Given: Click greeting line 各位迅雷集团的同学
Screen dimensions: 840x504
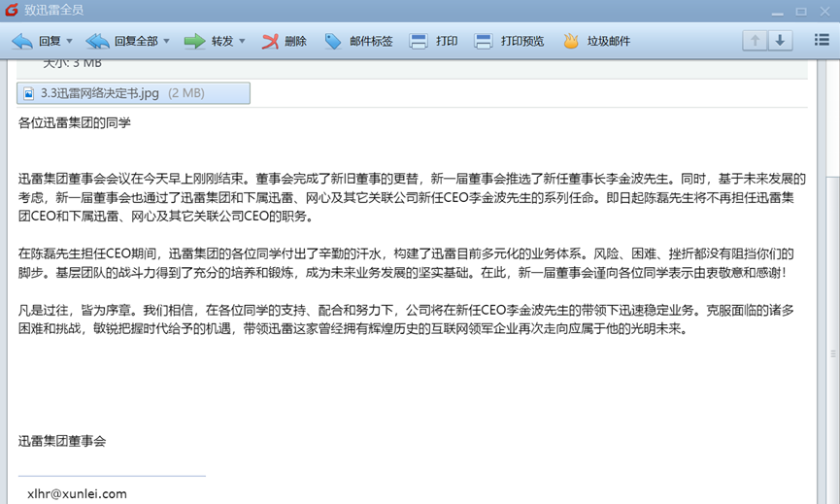Looking at the screenshot, I should pos(75,122).
